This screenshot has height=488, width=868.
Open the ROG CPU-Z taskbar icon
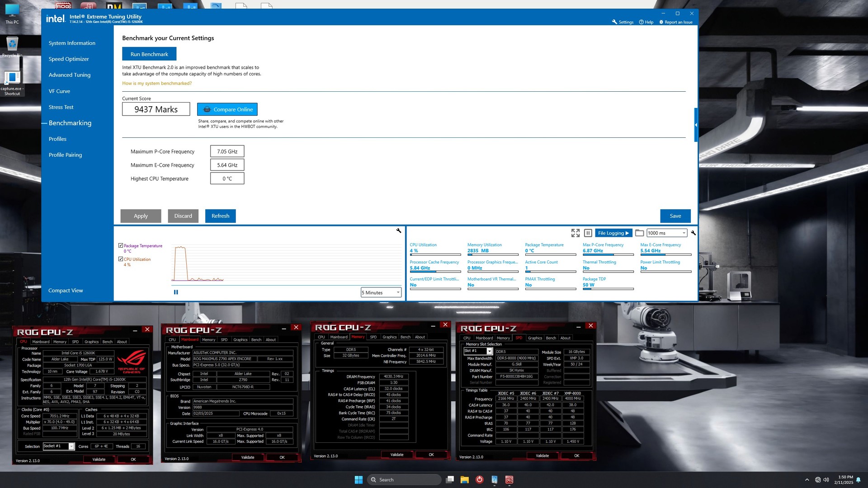pos(509,479)
